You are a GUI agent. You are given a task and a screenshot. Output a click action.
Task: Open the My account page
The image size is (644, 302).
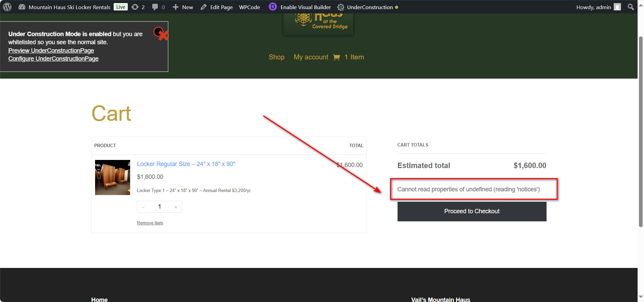[x=311, y=57]
